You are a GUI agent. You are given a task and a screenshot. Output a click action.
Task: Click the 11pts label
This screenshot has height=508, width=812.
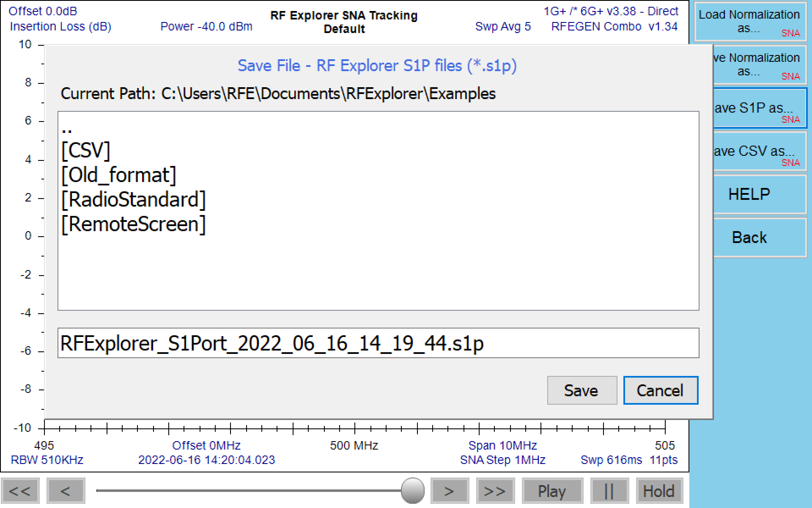pyautogui.click(x=664, y=460)
